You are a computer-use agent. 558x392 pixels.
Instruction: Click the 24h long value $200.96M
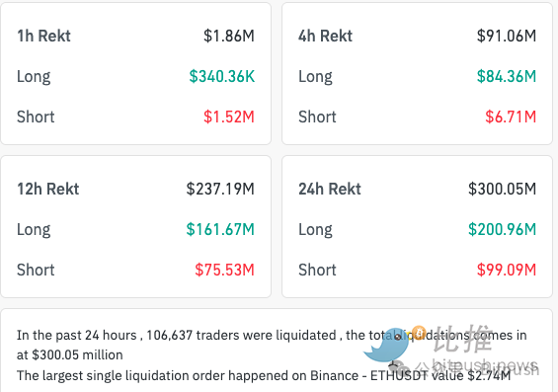(x=502, y=229)
